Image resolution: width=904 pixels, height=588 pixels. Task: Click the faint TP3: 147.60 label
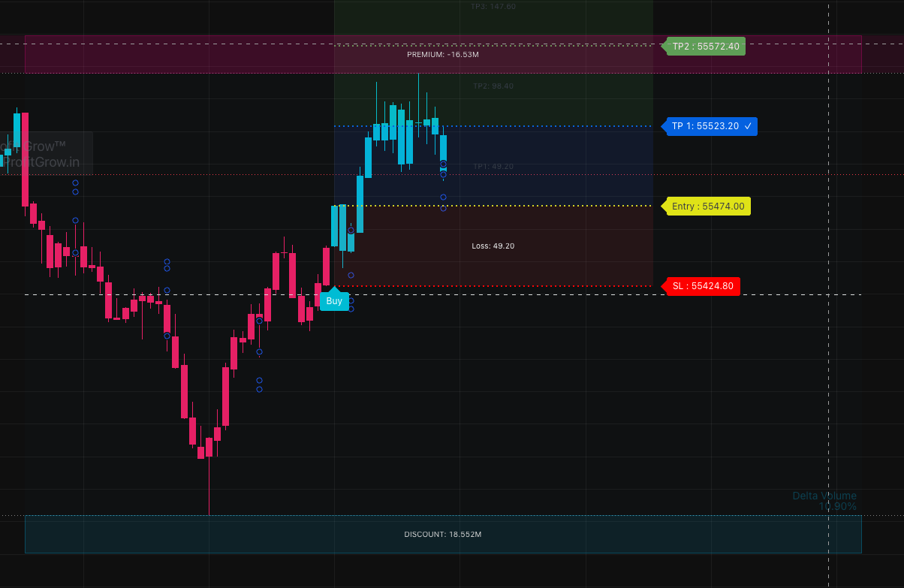(x=493, y=6)
